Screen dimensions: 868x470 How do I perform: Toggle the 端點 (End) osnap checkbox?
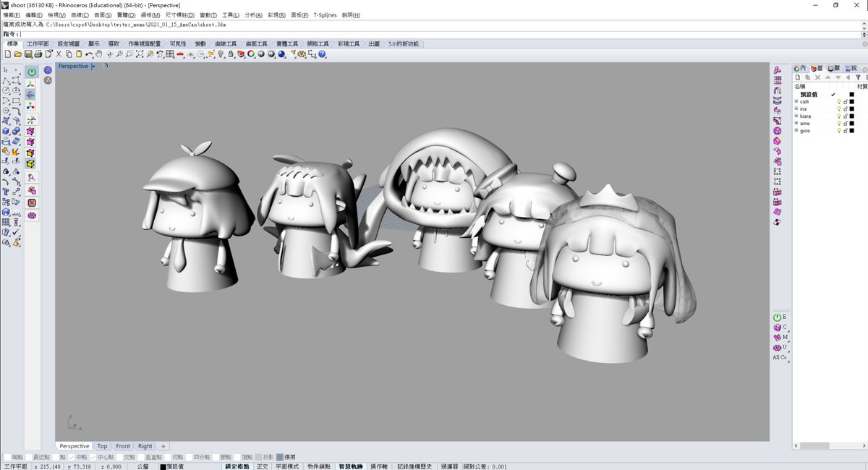(x=8, y=457)
